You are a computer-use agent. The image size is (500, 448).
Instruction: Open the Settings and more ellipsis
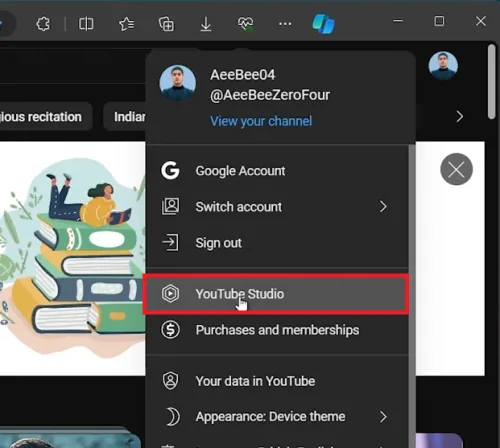click(x=285, y=24)
